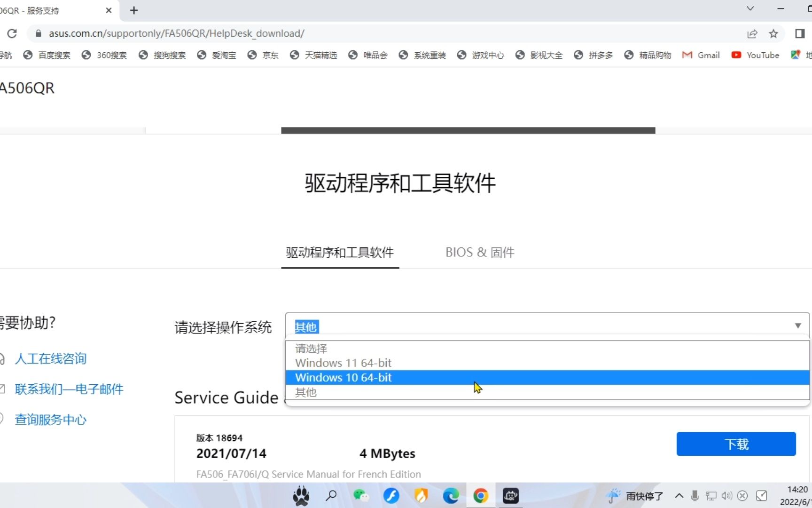
Task: Select 其他 option at list bottom
Action: [547, 392]
